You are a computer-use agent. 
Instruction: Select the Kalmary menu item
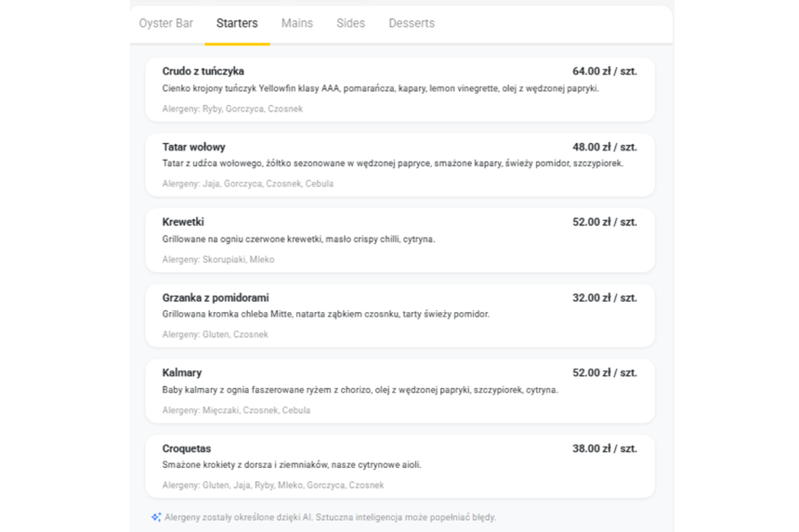click(400, 391)
